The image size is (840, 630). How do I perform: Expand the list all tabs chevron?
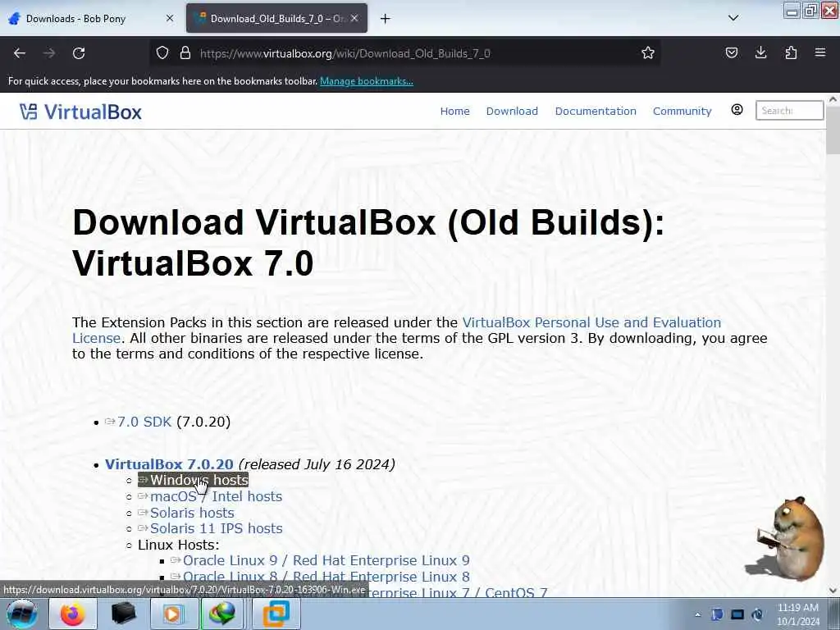point(733,18)
